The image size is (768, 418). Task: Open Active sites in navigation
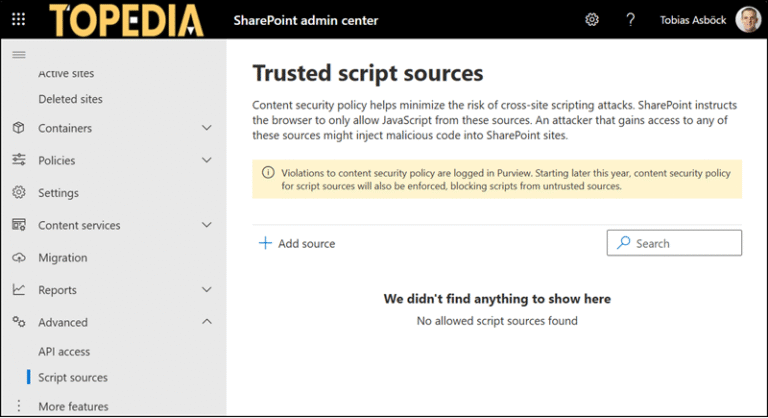(66, 74)
